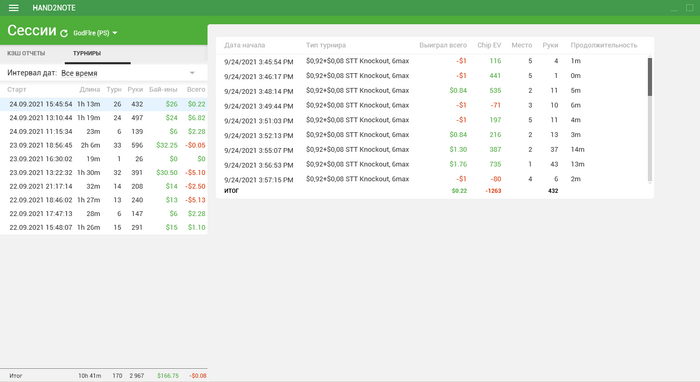
Task: Sort sessions by Руки column in left list
Action: (x=135, y=89)
